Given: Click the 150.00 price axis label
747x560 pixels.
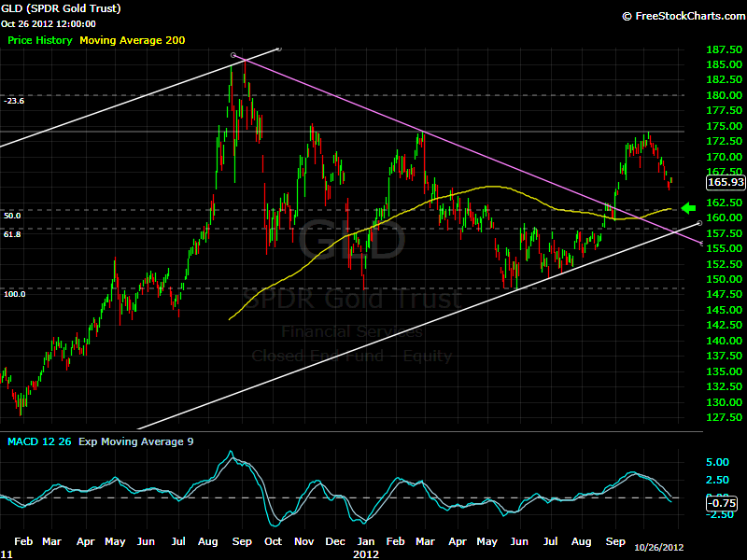Looking at the screenshot, I should coord(725,279).
